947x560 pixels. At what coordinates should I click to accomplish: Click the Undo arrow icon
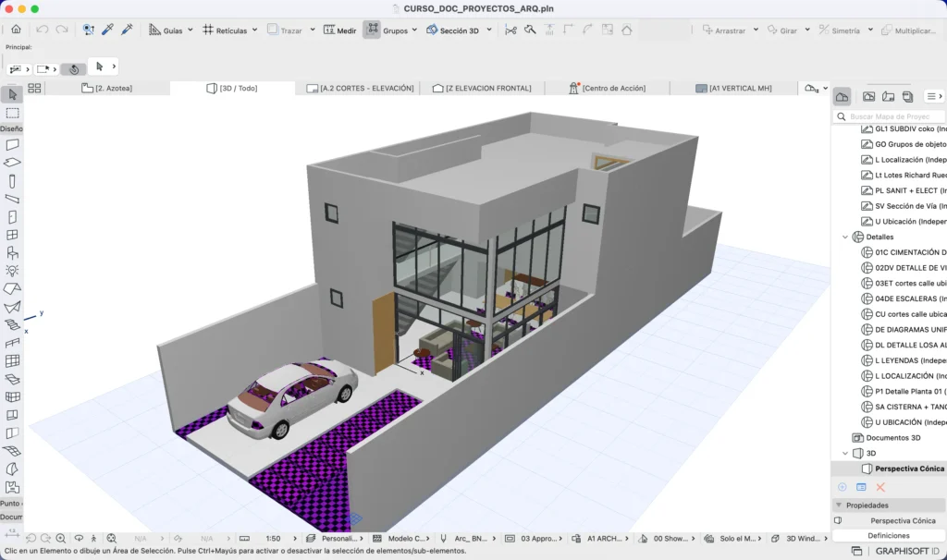pos(42,30)
